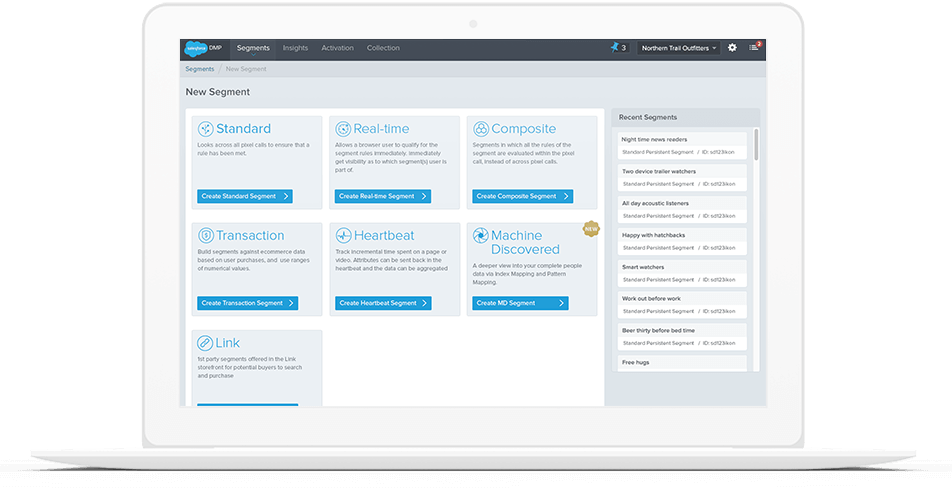The width and height of the screenshot is (952, 490).
Task: Click the Create Standard Segment button
Action: coord(245,196)
